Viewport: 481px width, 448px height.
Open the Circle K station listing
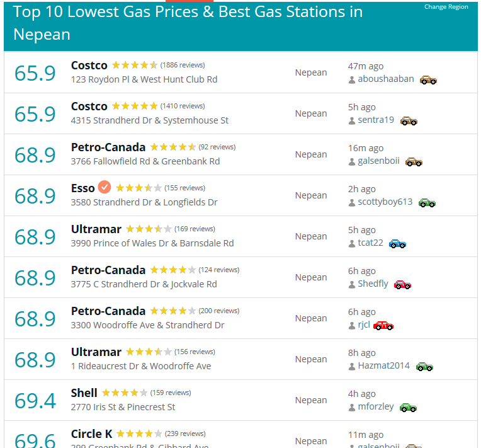click(92, 434)
